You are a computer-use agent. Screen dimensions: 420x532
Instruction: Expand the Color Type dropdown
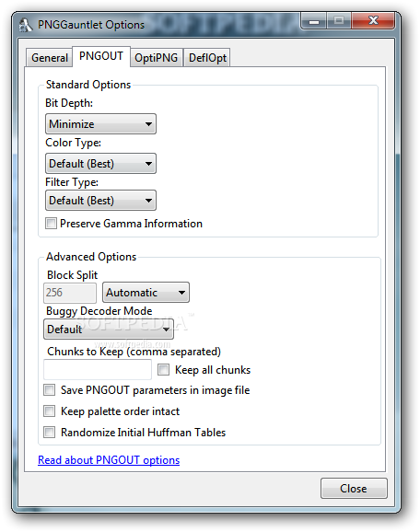pyautogui.click(x=100, y=164)
